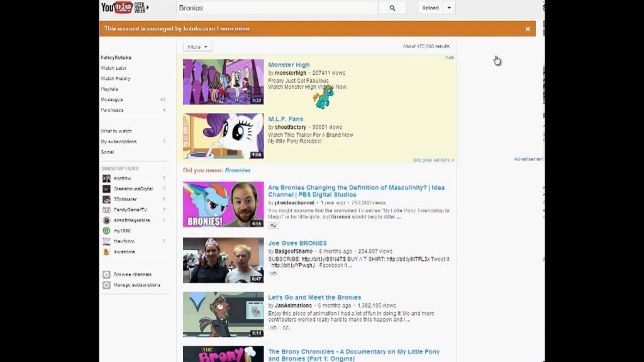Click the search field containing 'Bronies'
The width and height of the screenshot is (644, 362).
(x=277, y=8)
